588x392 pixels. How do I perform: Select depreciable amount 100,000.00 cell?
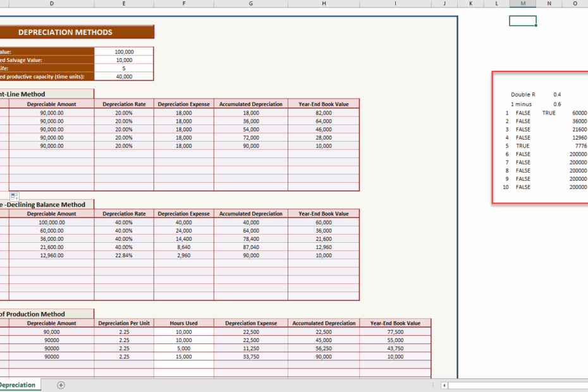(52, 223)
